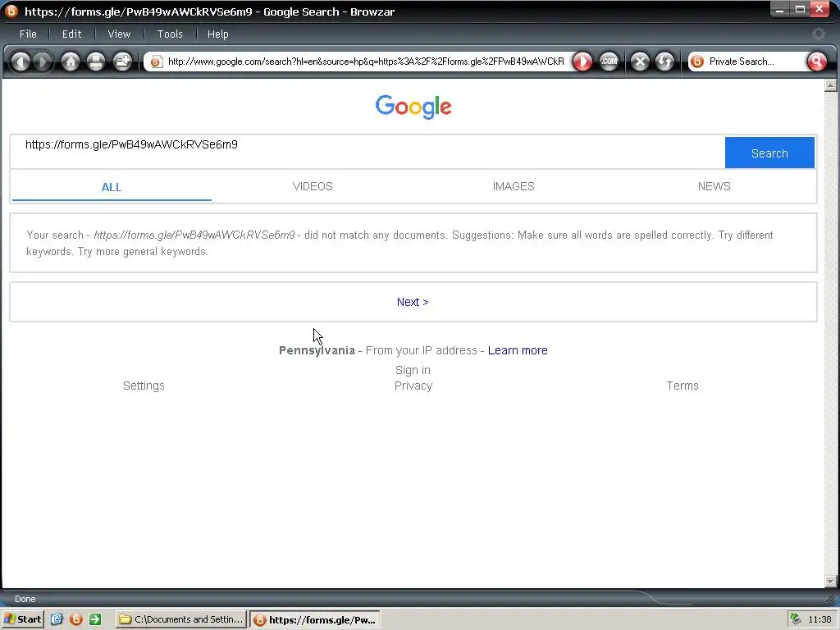
Task: Click the Private Search text field
Action: pyautogui.click(x=756, y=62)
